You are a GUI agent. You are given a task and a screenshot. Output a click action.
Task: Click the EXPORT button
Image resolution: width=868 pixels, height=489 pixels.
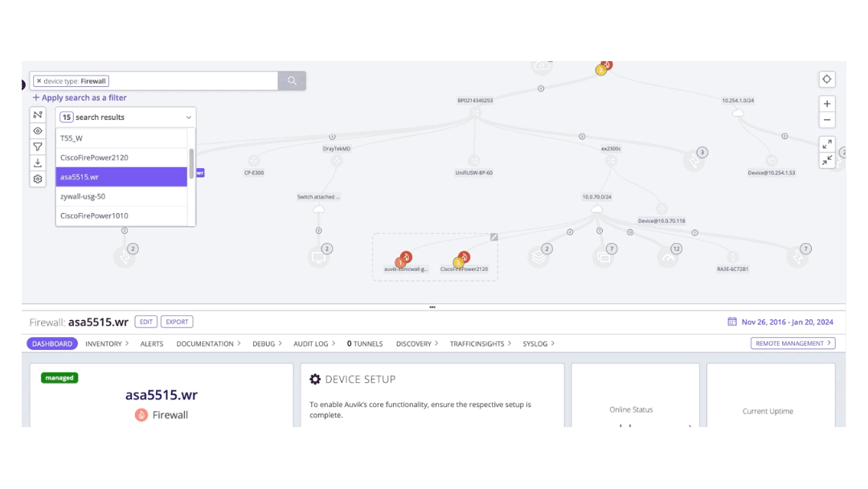177,322
